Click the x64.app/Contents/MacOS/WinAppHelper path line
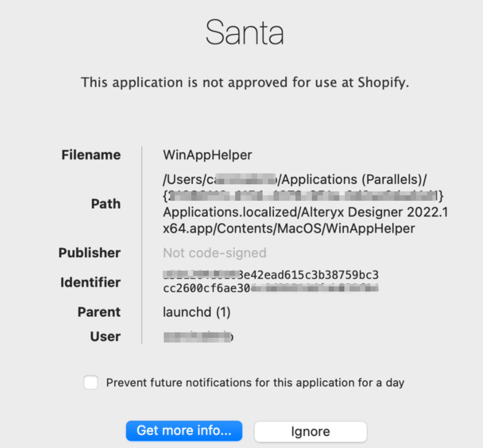483x448 pixels. pos(289,228)
